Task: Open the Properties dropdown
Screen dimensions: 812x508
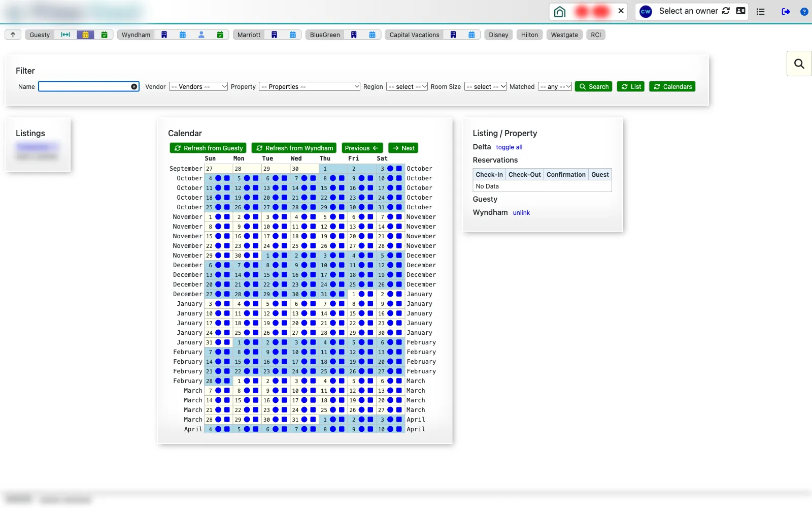Action: 310,87
